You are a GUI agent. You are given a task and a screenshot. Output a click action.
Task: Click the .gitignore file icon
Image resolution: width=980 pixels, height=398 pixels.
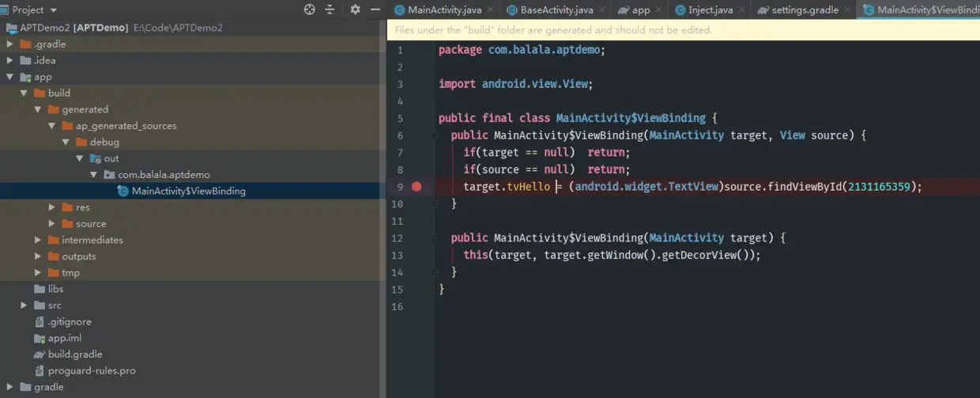pyautogui.click(x=40, y=321)
